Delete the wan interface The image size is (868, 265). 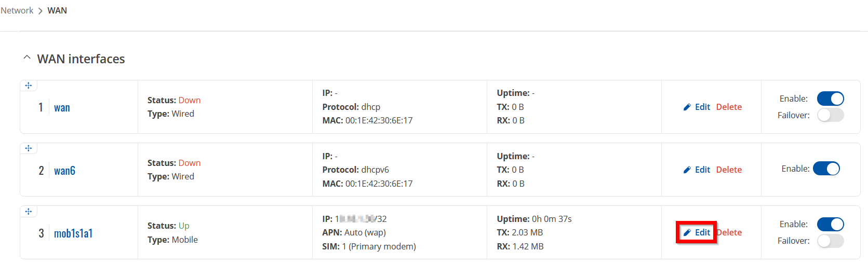point(729,107)
